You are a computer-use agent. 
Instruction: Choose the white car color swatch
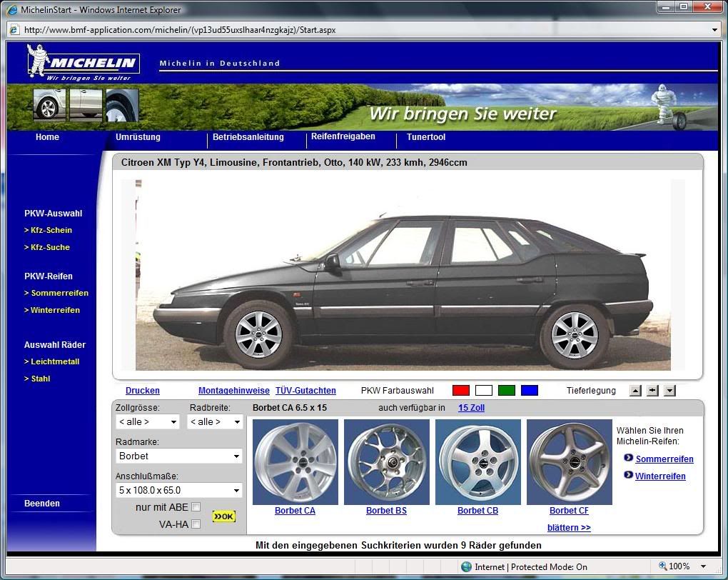484,391
